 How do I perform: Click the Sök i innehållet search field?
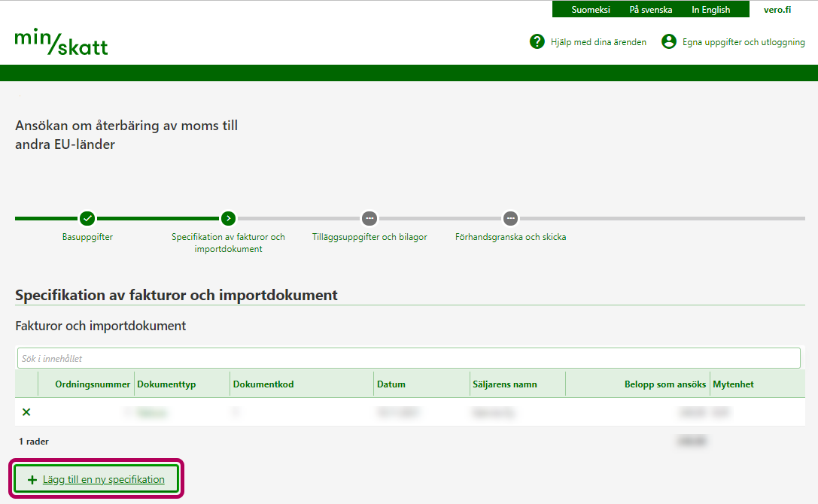click(x=409, y=358)
